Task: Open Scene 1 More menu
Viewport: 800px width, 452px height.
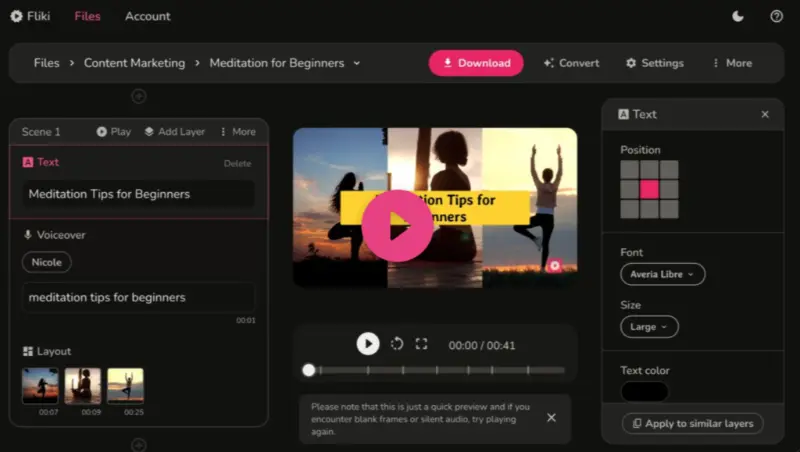Action: pyautogui.click(x=238, y=132)
